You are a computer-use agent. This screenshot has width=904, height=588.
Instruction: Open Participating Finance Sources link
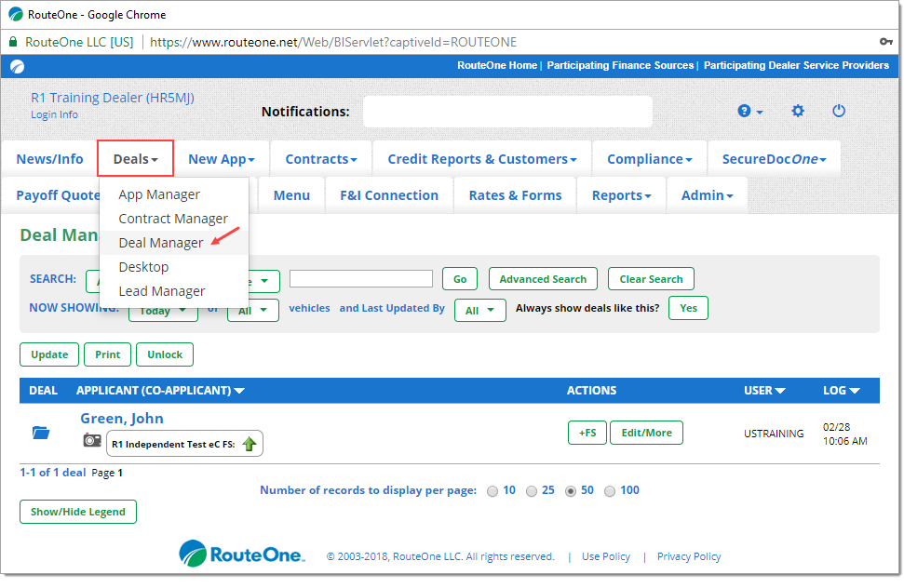coord(620,65)
